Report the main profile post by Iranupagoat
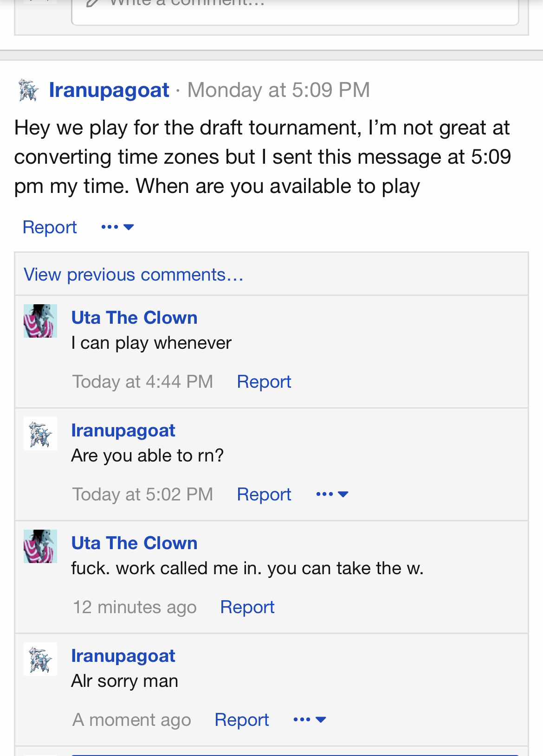 click(50, 227)
